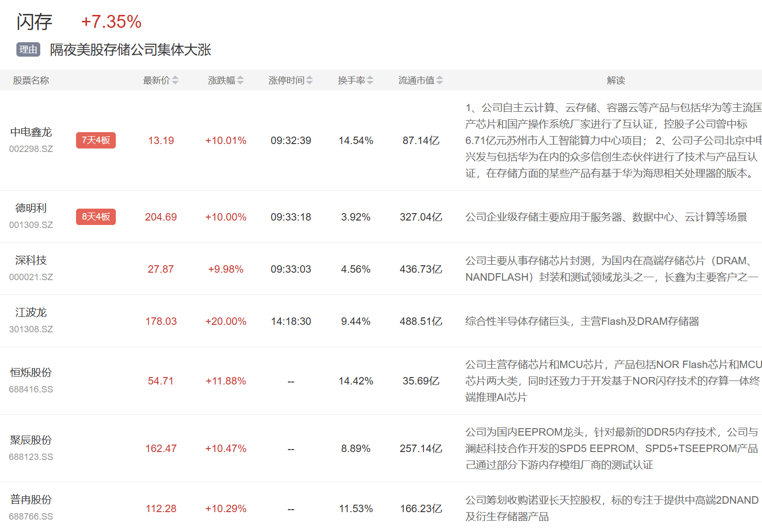Select 普冉股份 stock name
The width and height of the screenshot is (762, 532).
(31, 500)
